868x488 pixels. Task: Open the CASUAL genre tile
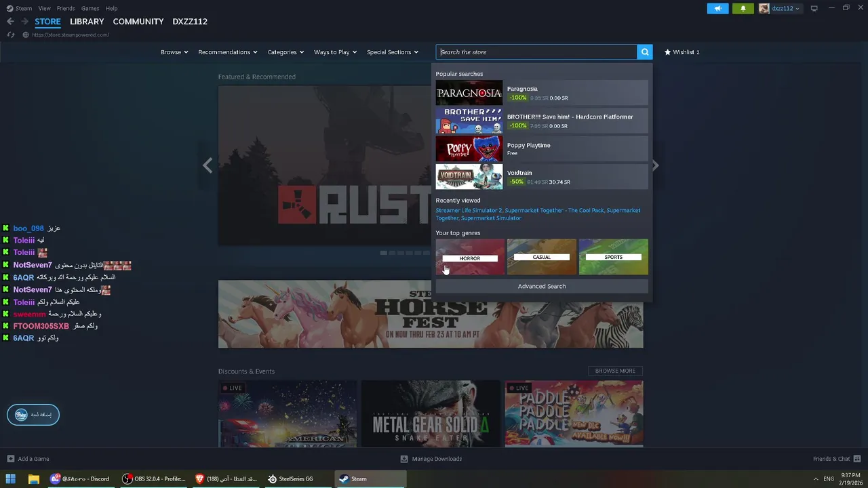pos(542,257)
